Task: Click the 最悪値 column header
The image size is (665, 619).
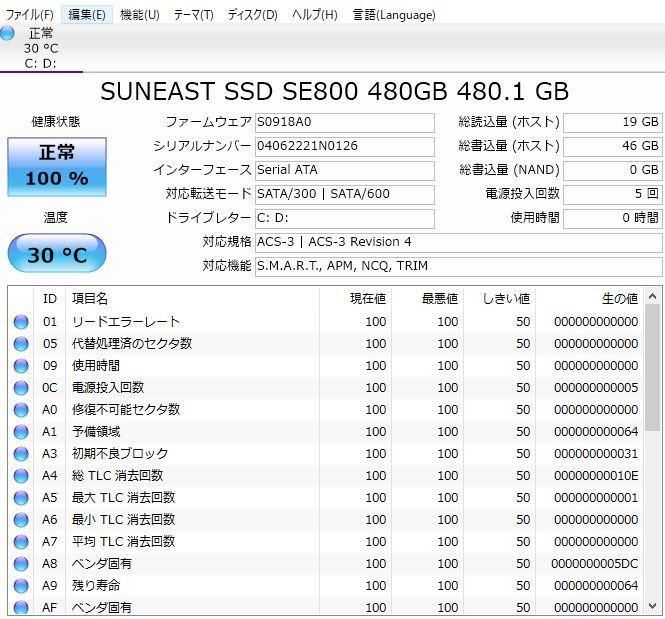Action: click(428, 298)
